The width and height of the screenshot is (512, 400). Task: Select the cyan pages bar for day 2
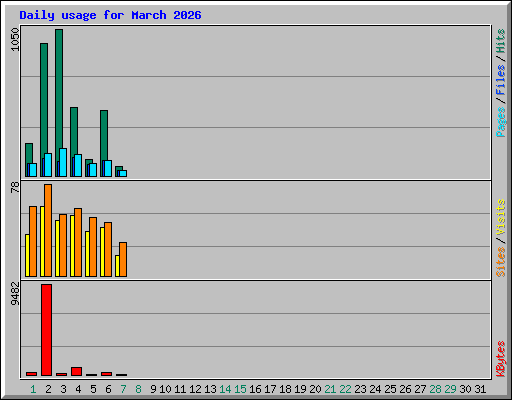pyautogui.click(x=48, y=165)
